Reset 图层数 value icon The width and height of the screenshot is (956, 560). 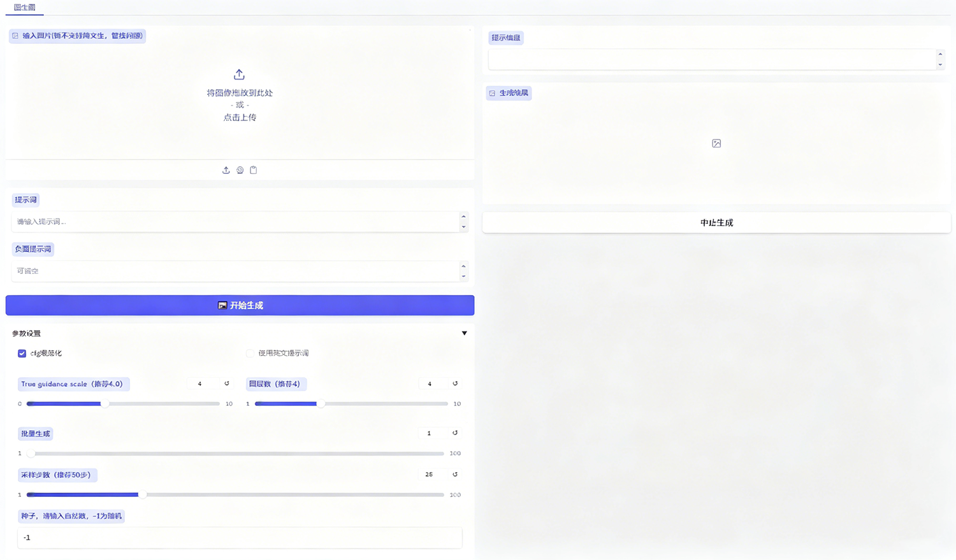[455, 384]
